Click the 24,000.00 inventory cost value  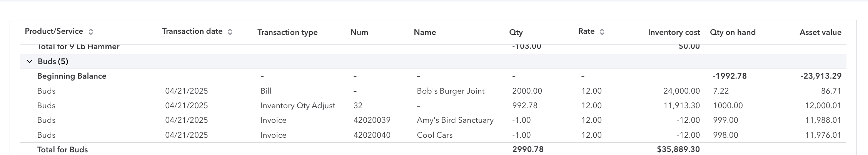click(x=681, y=91)
